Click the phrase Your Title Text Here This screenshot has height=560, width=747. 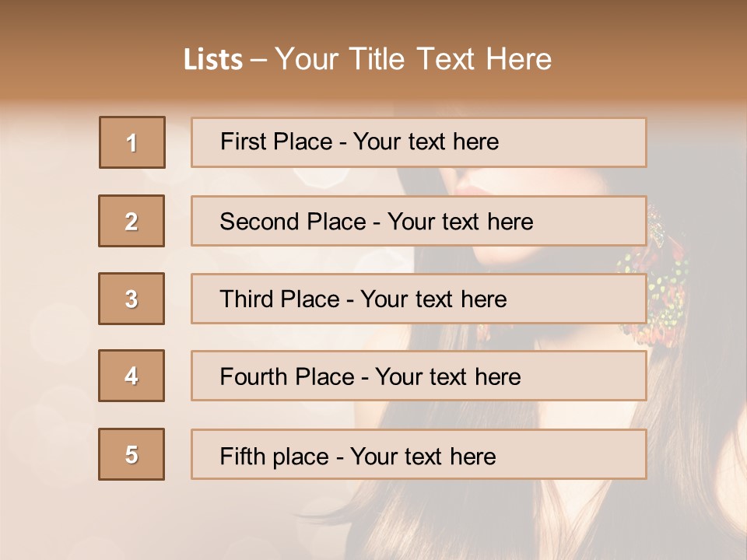413,59
